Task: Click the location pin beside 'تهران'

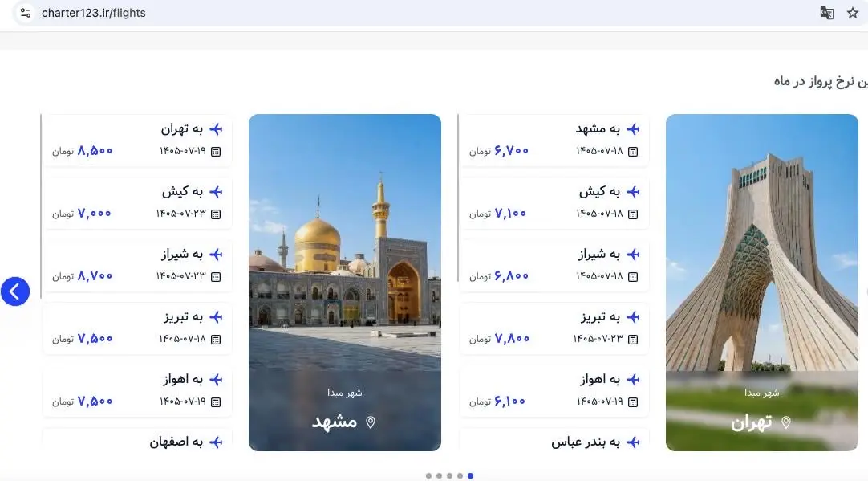Action: click(785, 423)
